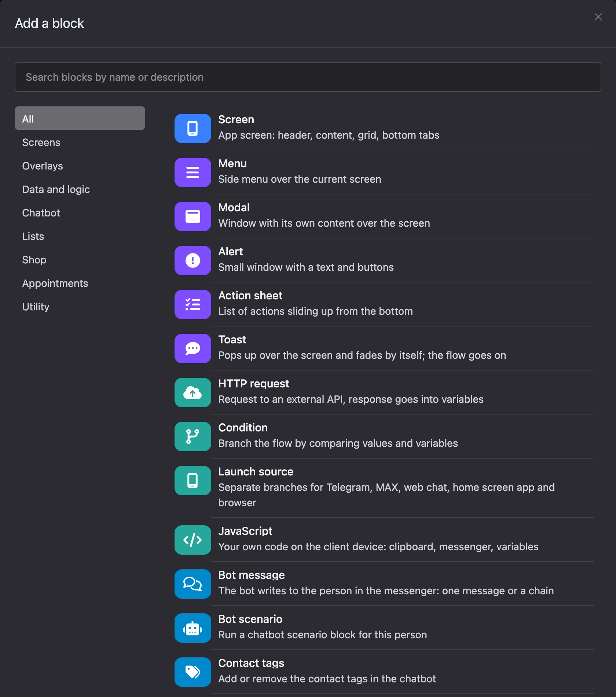Choose the Launch source block title
This screenshot has height=697, width=616.
point(256,472)
